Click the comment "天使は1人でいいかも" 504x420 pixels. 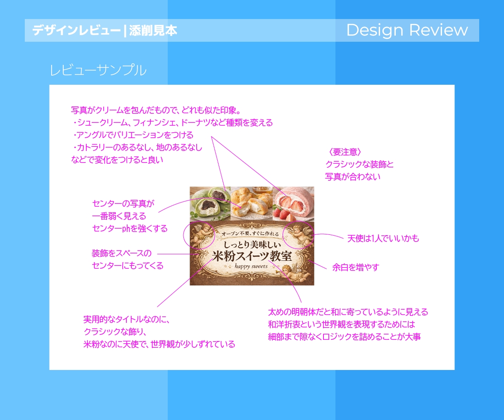click(383, 239)
